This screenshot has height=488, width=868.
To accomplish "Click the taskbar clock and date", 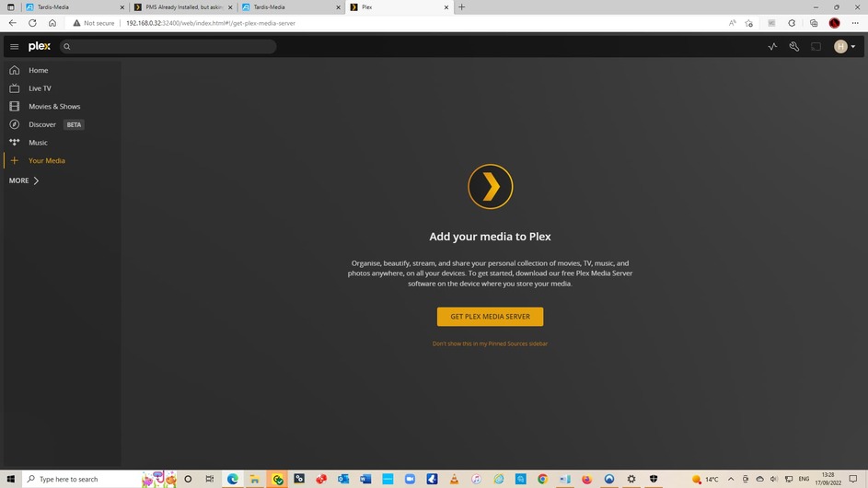I will pos(828,479).
